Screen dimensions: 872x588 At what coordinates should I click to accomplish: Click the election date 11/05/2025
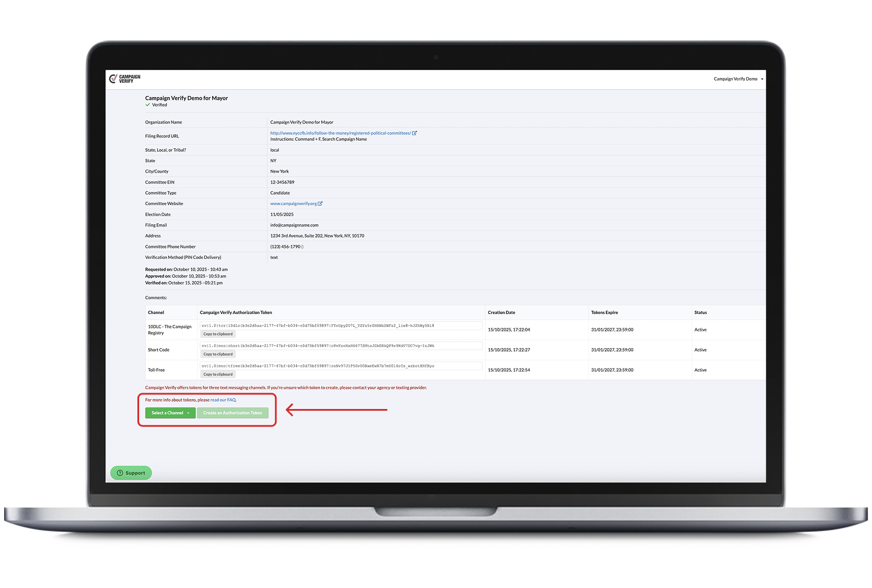(x=282, y=214)
